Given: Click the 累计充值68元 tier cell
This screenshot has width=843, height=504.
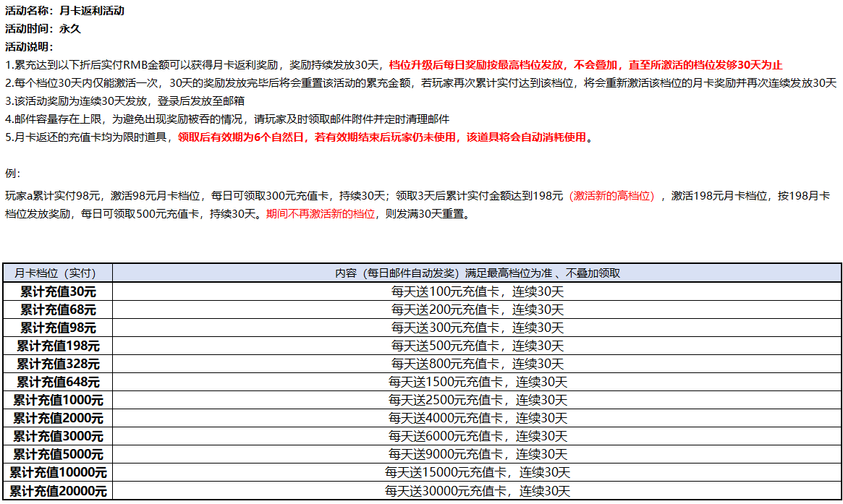Looking at the screenshot, I should coord(58,309).
